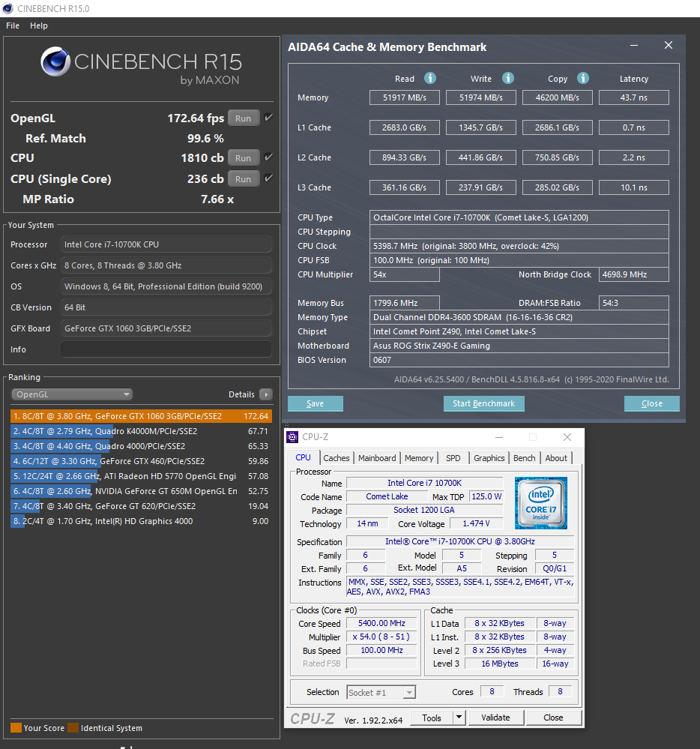Switch to the Memory tab in CPU-Z
700x749 pixels.
pos(419,457)
